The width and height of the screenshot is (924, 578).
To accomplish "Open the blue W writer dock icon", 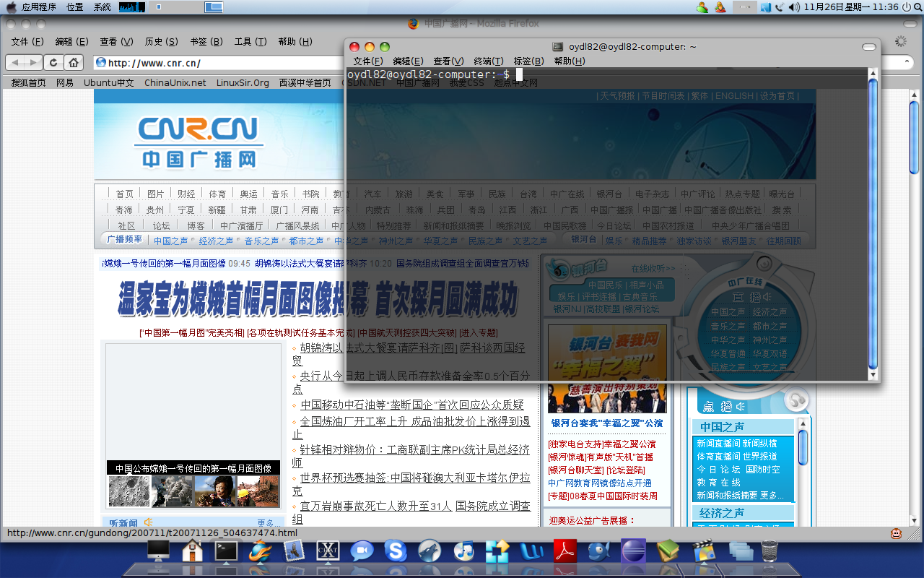I will (x=531, y=551).
